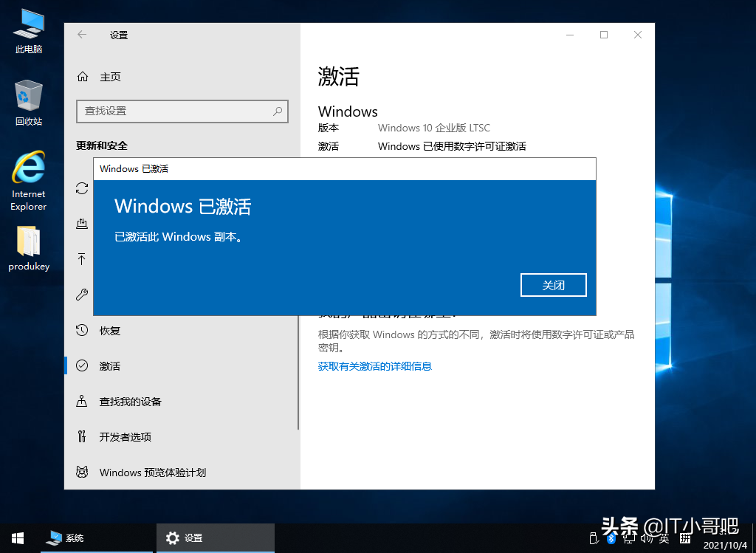Click the Windows 10 企业版 LTSC version text
The height and width of the screenshot is (553, 756).
click(x=434, y=128)
